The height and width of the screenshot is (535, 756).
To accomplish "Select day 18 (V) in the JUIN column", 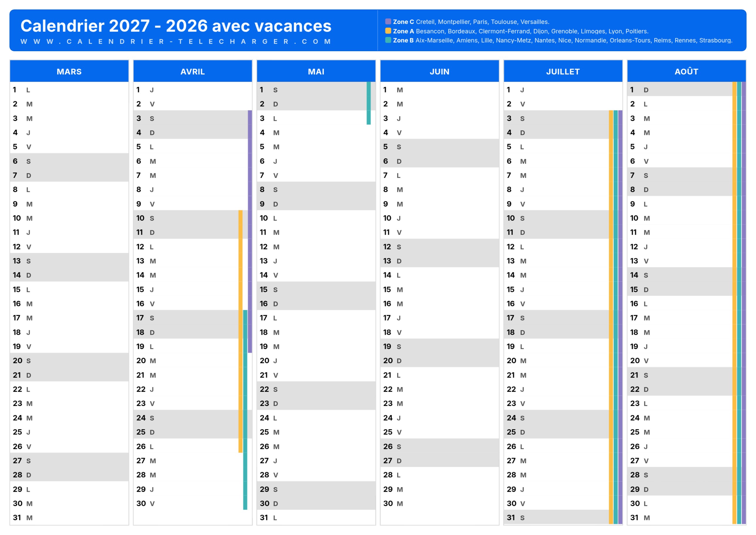I will point(439,332).
